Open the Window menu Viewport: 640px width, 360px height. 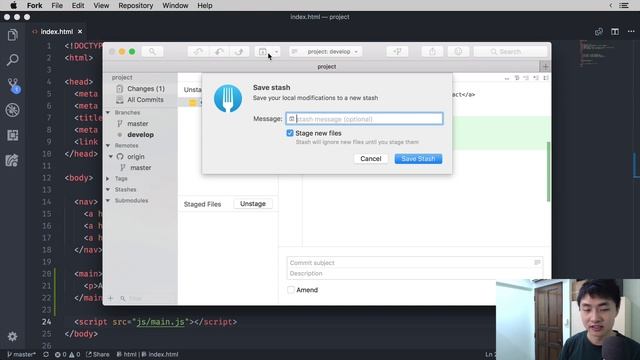tap(175, 5)
